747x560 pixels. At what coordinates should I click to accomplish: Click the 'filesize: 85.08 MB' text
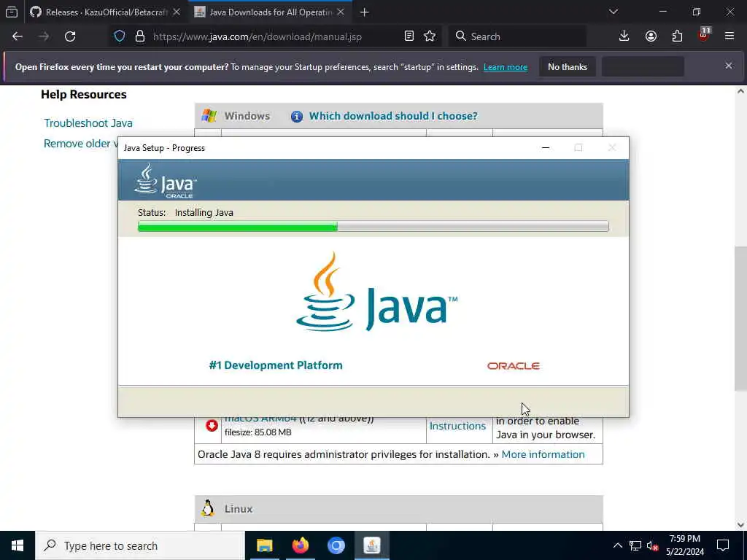click(258, 432)
